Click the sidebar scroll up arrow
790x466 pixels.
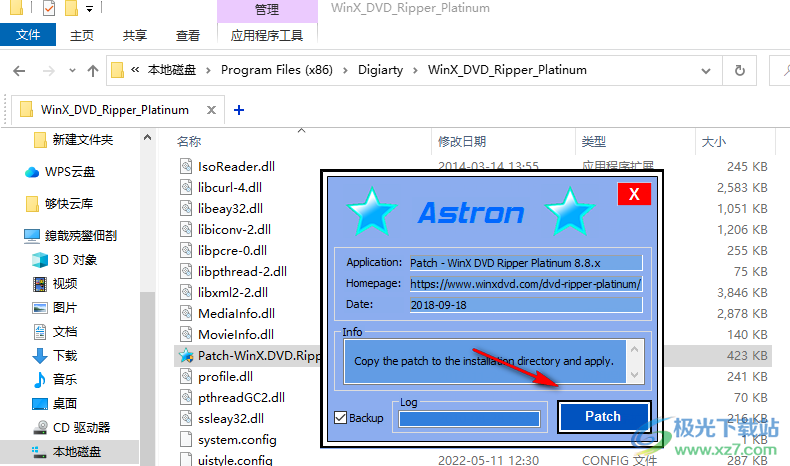[x=147, y=137]
